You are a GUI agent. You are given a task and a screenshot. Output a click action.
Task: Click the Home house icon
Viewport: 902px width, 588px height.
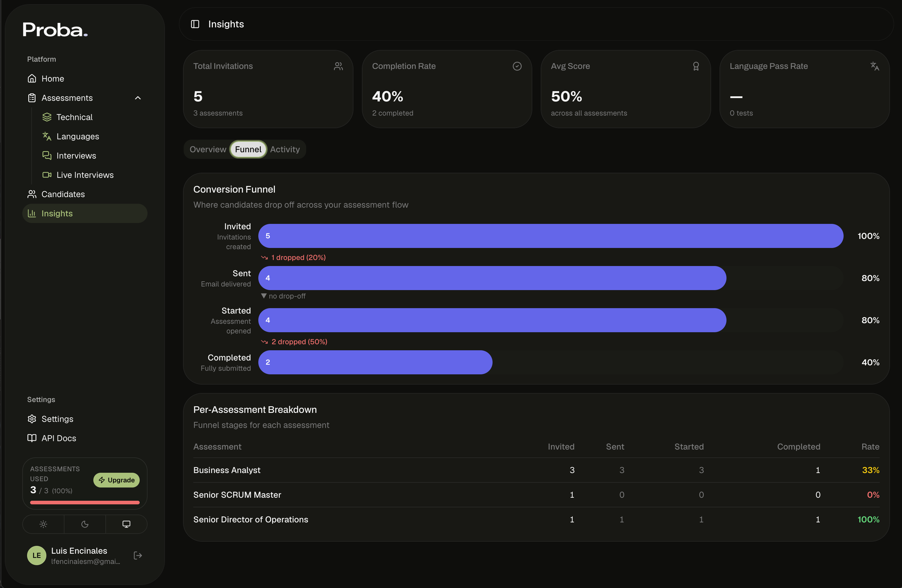coord(32,79)
